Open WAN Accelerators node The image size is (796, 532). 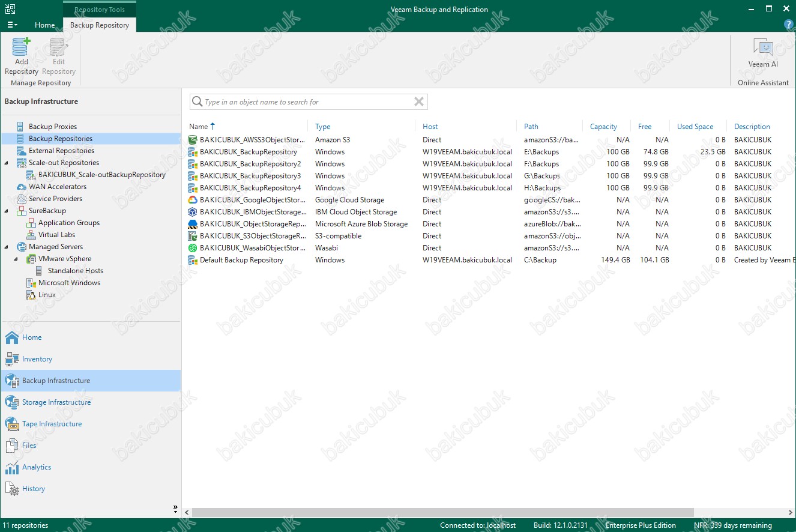58,187
